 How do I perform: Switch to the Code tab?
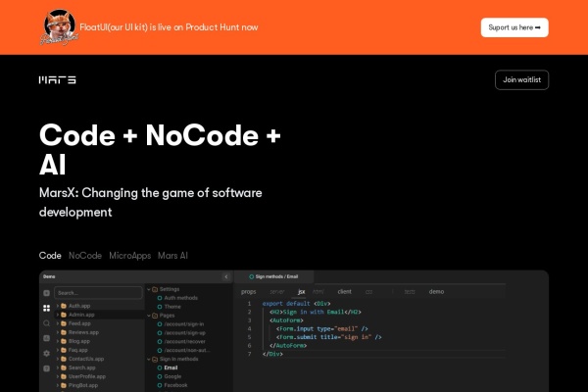[50, 256]
